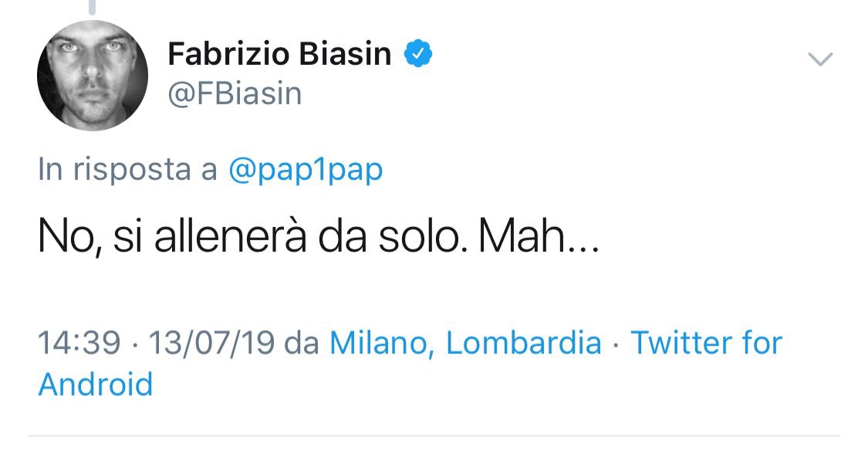Click the blue verified badge

[417, 54]
